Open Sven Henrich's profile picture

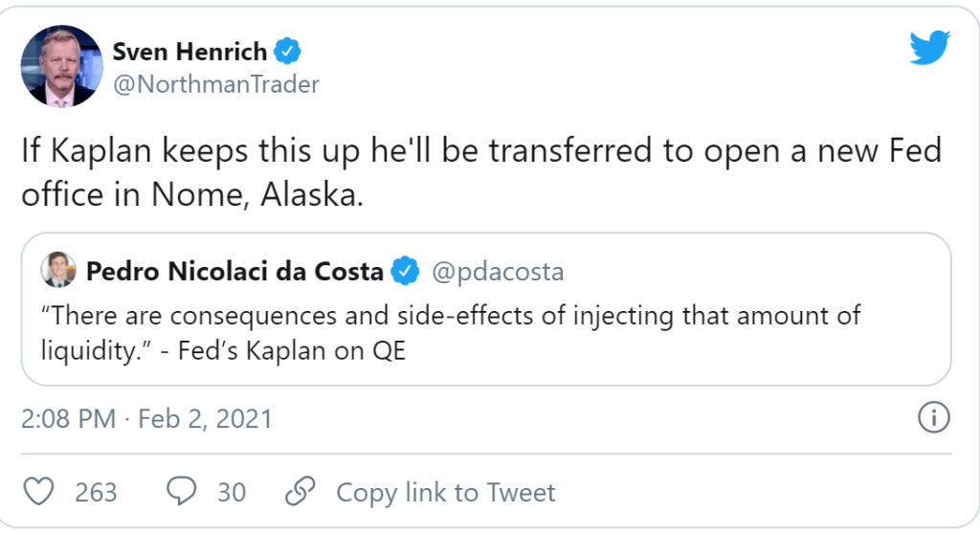tap(61, 66)
